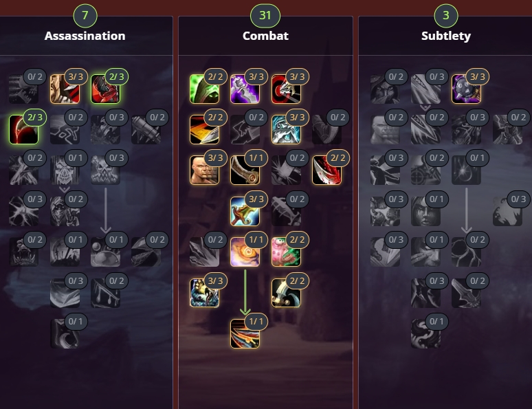Select the purple glowing mace talent icon
The height and width of the screenshot is (409, 532).
click(245, 89)
